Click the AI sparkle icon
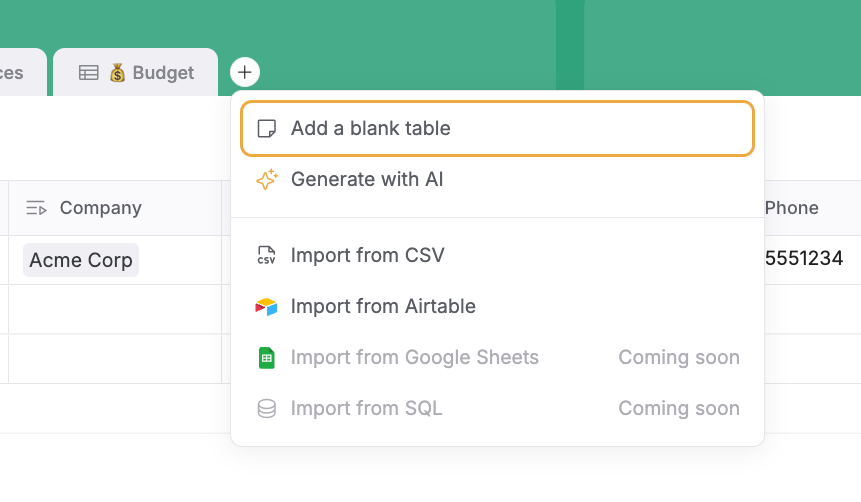Screen dimensions: 861x502 (x=266, y=180)
